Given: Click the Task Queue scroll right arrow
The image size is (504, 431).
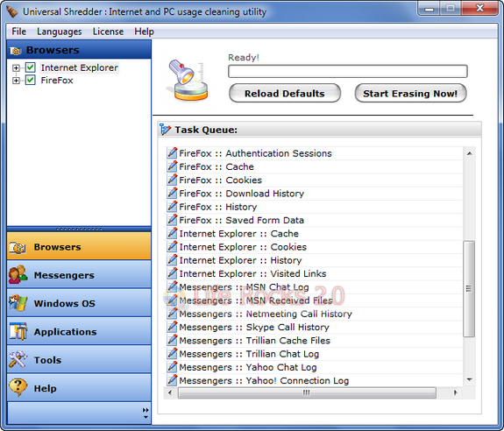Looking at the screenshot, I should pyautogui.click(x=455, y=392).
